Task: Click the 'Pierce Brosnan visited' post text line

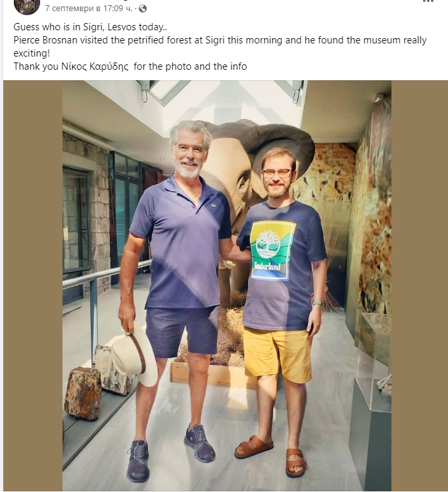Action: pyautogui.click(x=220, y=40)
